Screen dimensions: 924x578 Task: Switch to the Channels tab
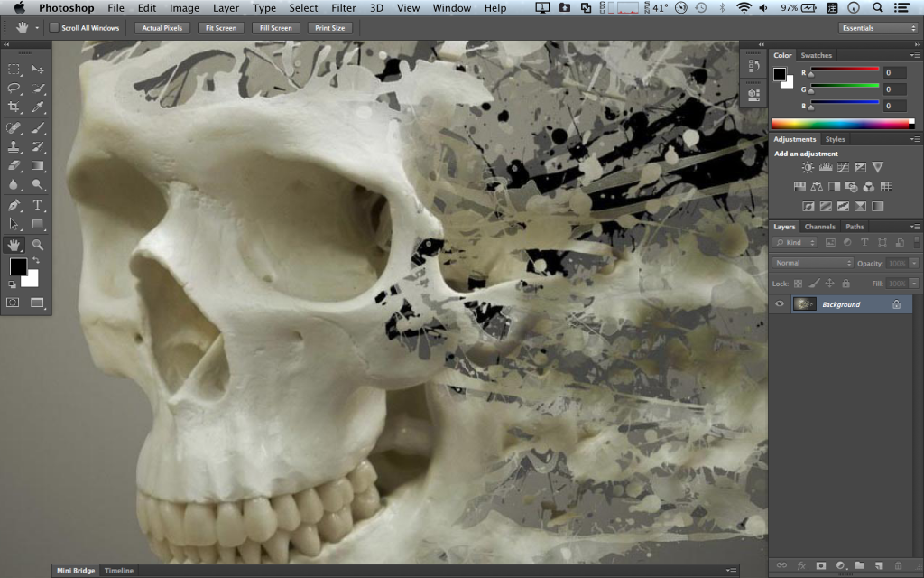point(819,227)
